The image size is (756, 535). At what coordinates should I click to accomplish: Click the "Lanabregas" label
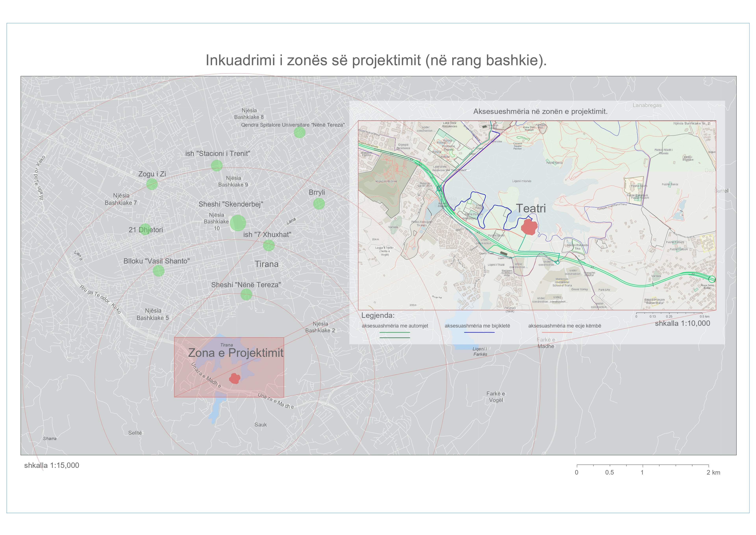647,105
